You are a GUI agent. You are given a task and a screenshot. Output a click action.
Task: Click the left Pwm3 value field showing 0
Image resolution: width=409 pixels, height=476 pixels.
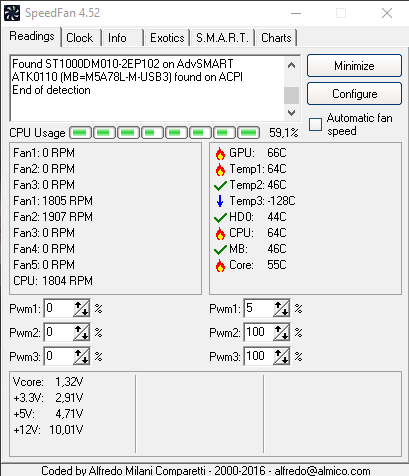59,356
